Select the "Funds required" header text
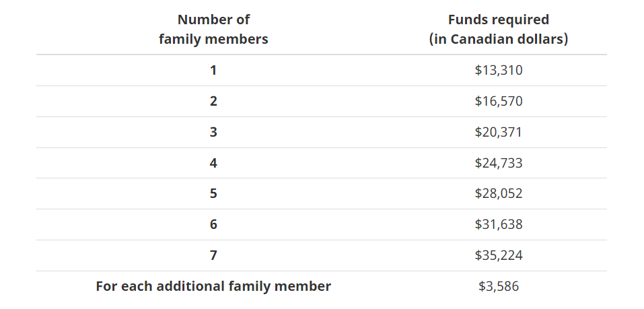644x309 pixels. (x=499, y=20)
